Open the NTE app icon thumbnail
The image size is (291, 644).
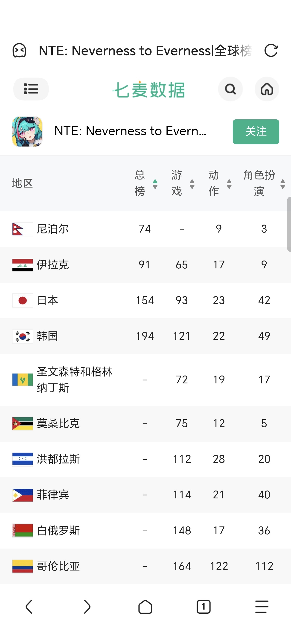(27, 132)
